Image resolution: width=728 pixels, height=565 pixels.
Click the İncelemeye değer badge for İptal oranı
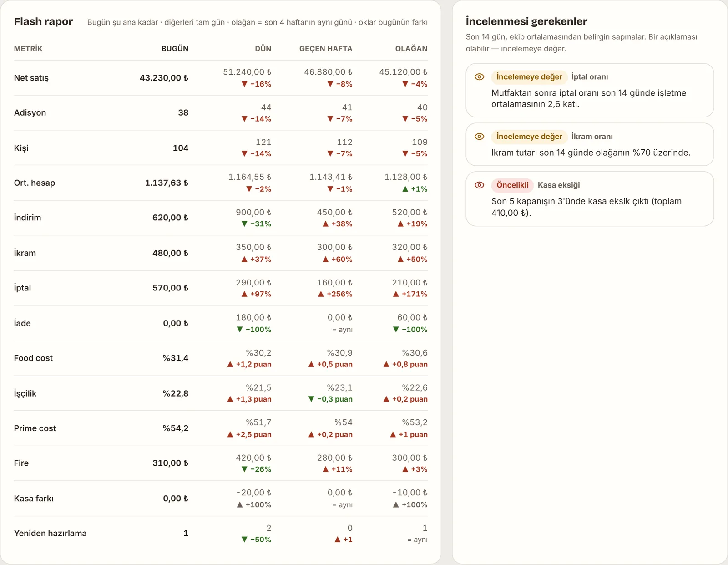click(x=529, y=77)
